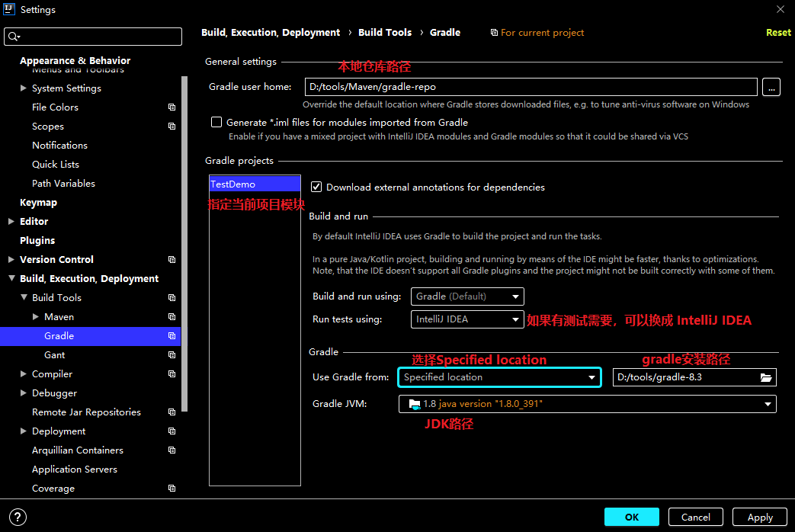The width and height of the screenshot is (795, 532).
Task: Expand the Maven tree node
Action: 36,317
